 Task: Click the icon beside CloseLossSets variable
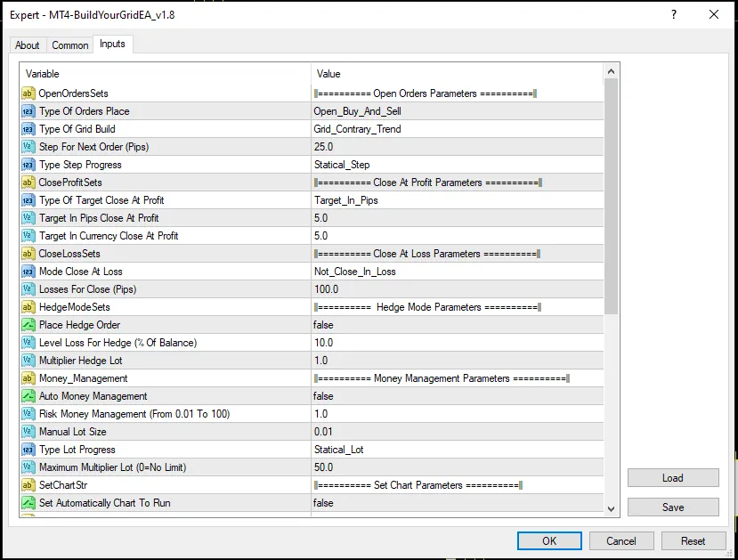pos(28,254)
